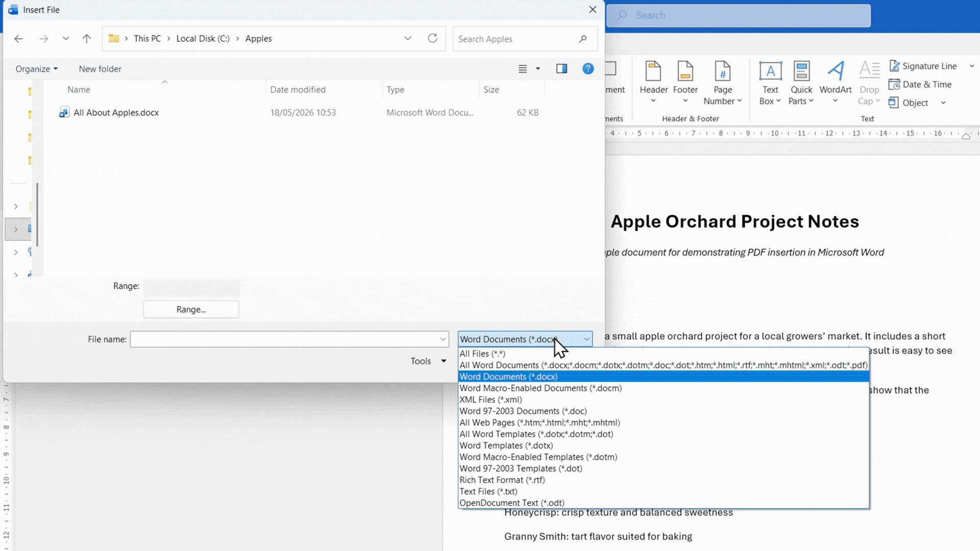Open dialog Help

[588, 69]
